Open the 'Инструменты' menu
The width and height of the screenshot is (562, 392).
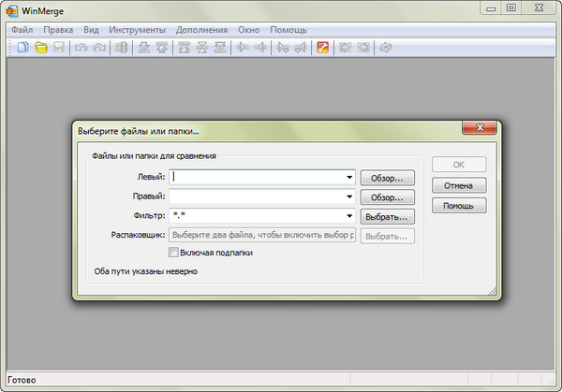137,30
